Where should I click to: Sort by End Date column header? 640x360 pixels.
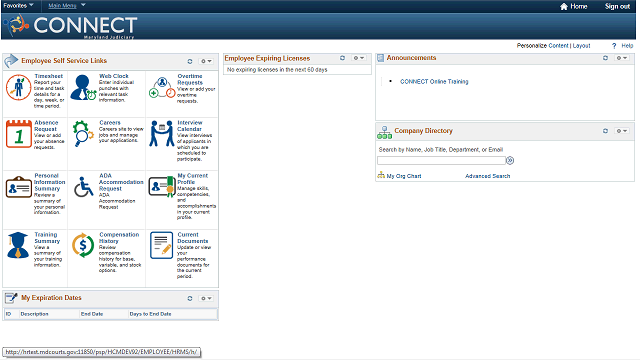click(x=92, y=314)
